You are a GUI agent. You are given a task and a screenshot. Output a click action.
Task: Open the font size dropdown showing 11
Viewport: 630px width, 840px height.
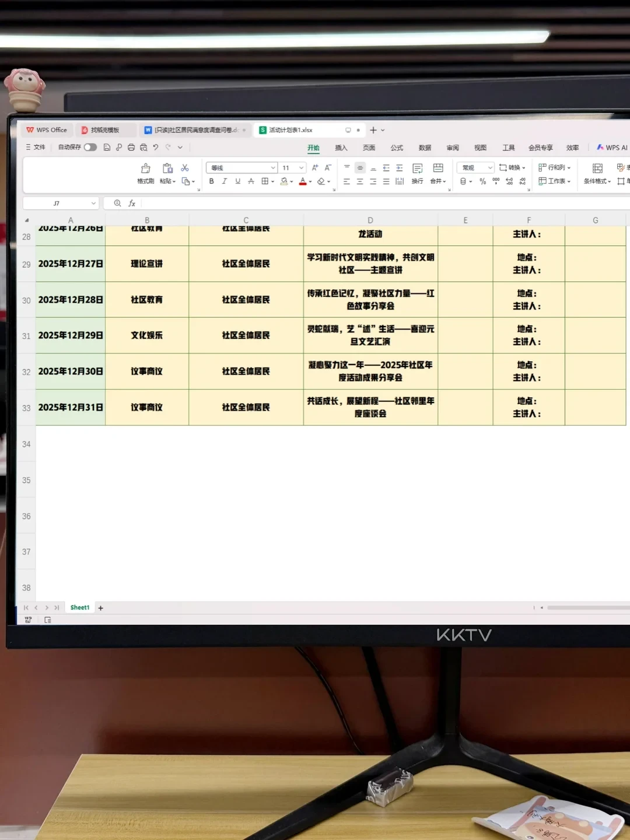click(302, 168)
